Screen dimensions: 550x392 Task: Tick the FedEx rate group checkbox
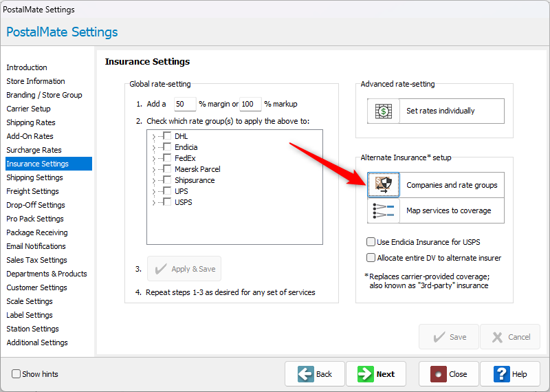click(x=167, y=158)
